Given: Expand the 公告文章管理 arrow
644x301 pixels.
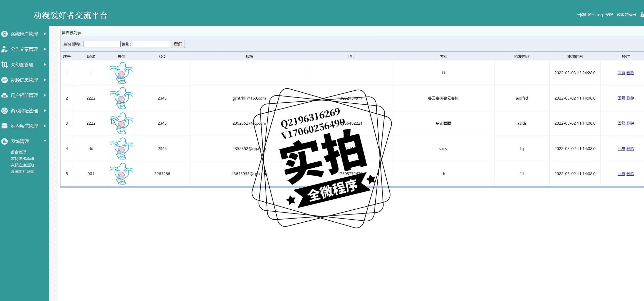Looking at the screenshot, I should point(45,49).
